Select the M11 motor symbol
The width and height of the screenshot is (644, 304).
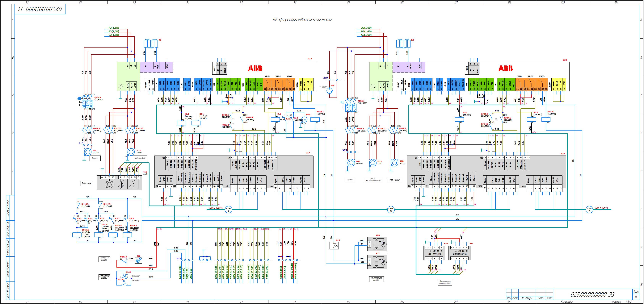(x=131, y=152)
